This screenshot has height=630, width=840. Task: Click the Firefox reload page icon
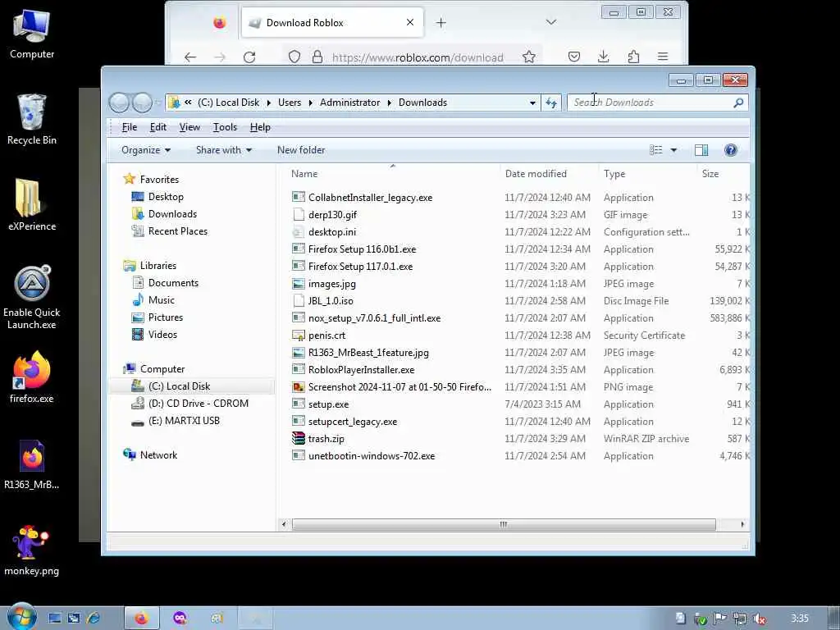click(x=249, y=57)
